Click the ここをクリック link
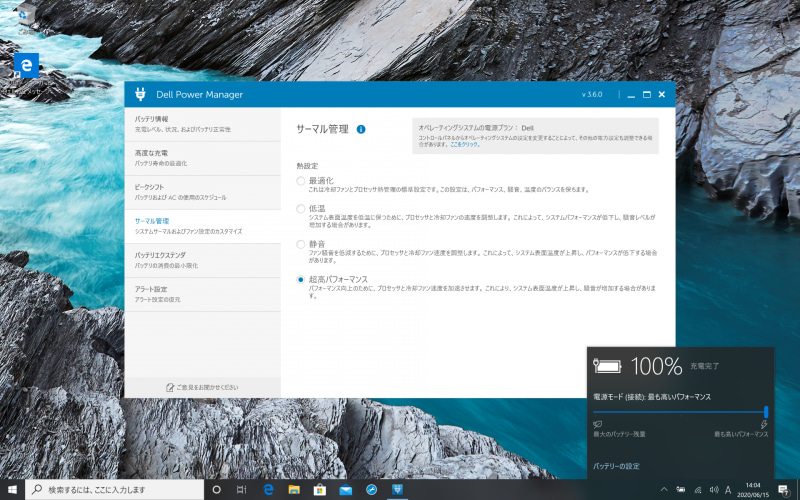The image size is (800, 500). pos(464,144)
